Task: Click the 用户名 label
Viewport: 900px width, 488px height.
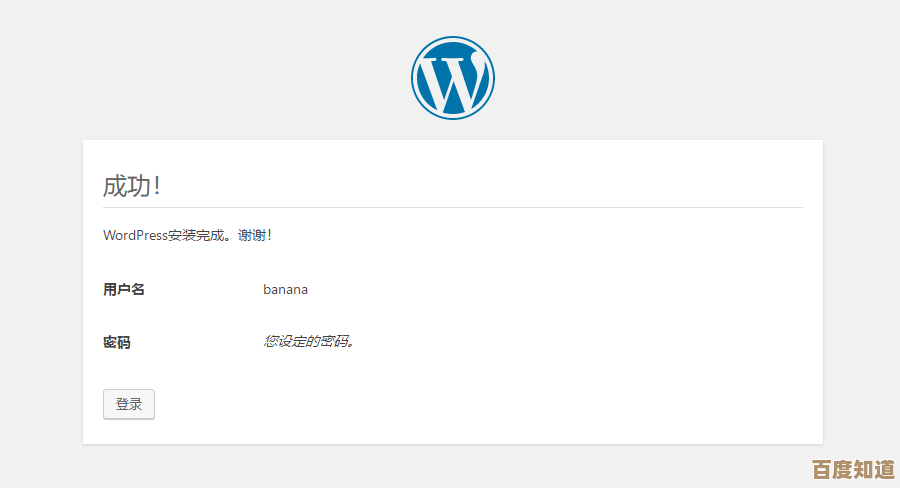Action: pos(124,289)
